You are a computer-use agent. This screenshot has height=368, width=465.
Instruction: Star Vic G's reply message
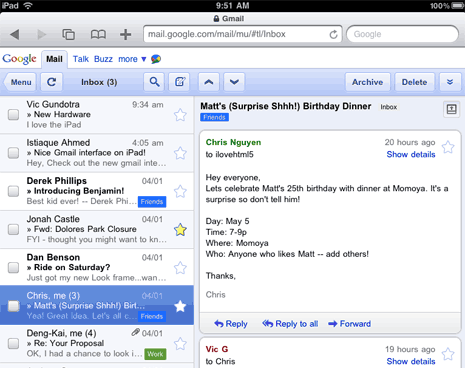click(x=448, y=354)
